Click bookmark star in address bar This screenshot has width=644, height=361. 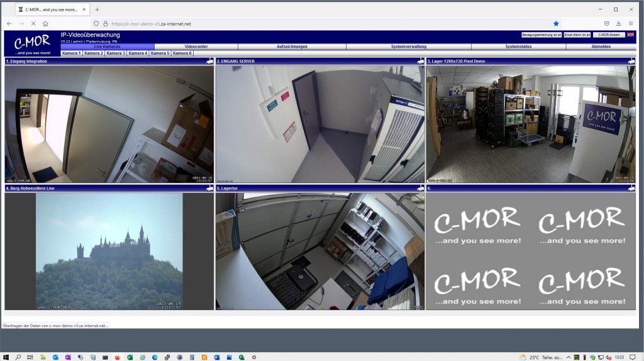point(556,24)
